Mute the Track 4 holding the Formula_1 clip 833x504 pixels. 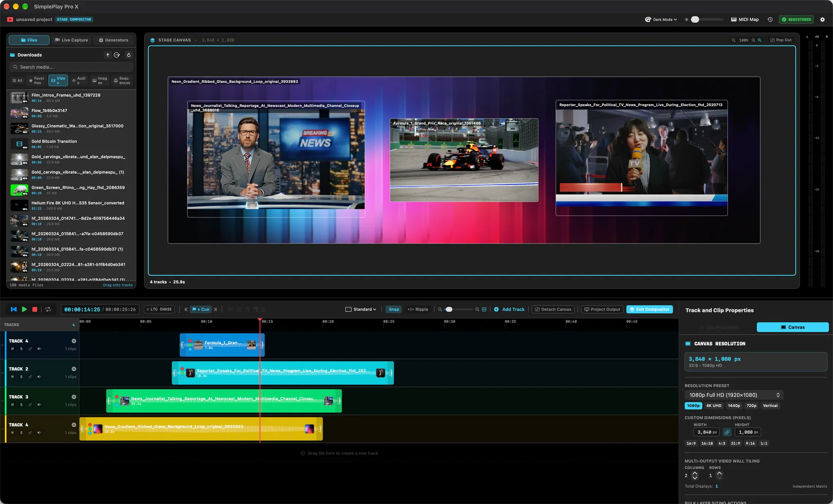[x=13, y=349]
